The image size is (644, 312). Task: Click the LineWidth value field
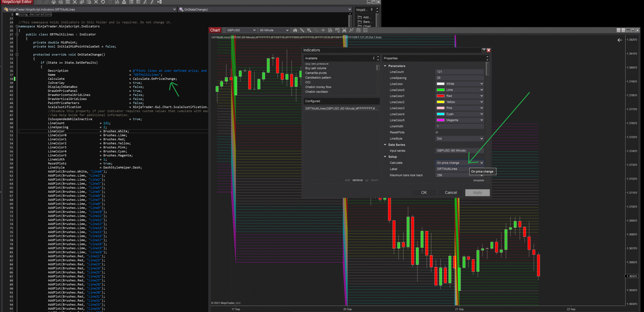point(460,127)
